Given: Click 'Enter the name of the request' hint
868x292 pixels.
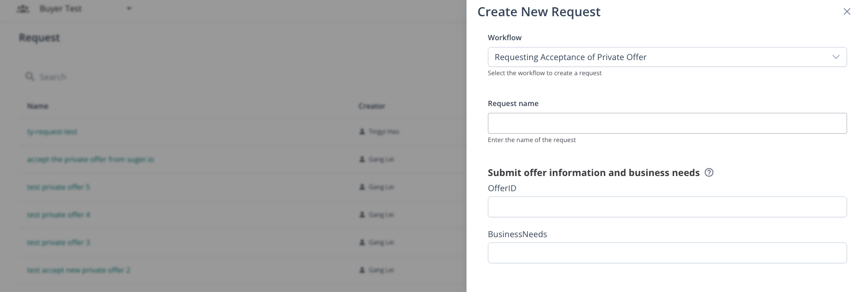Looking at the screenshot, I should 532,140.
